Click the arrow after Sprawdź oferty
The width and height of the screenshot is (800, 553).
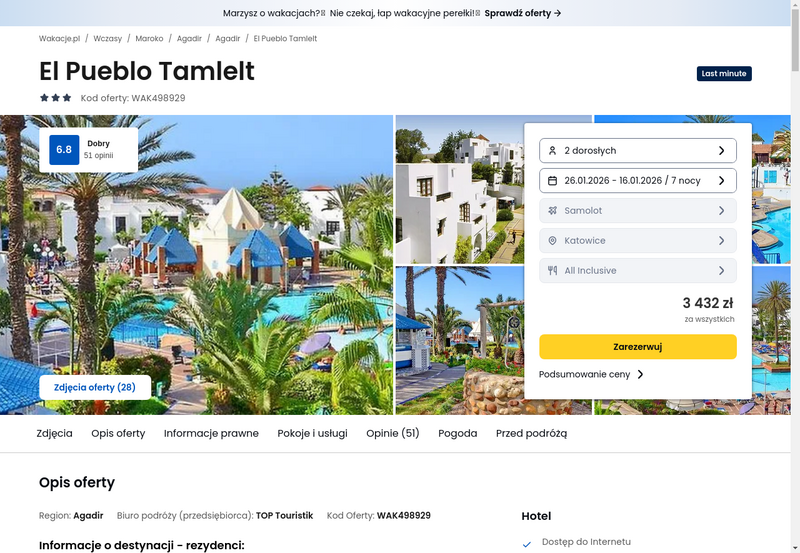(x=558, y=13)
